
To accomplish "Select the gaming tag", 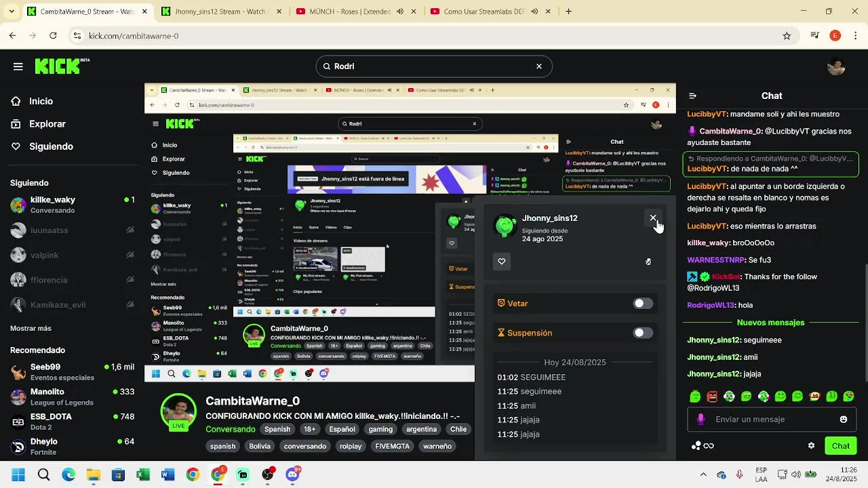I will coord(380,429).
